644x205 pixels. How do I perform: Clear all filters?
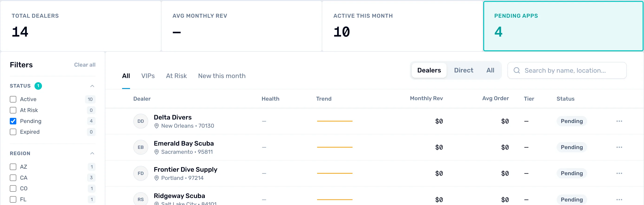[x=85, y=65]
